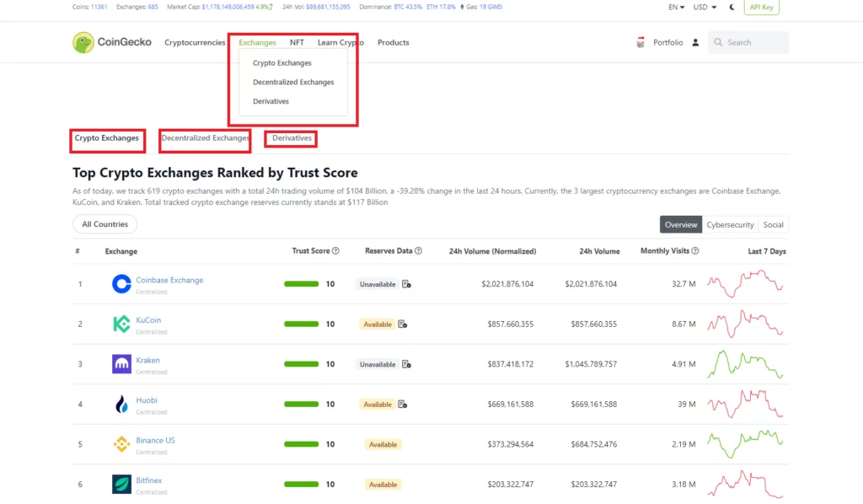Click the Coinbase Exchange logo icon

pos(121,284)
